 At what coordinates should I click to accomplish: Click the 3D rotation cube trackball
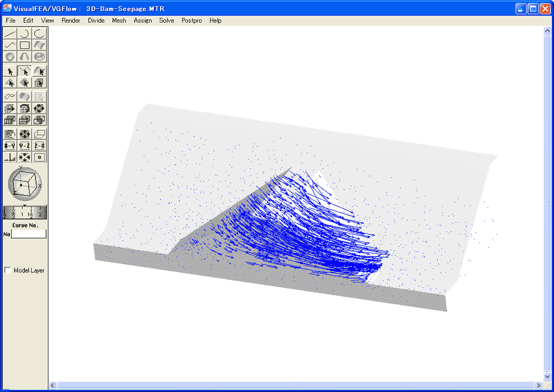(x=25, y=184)
